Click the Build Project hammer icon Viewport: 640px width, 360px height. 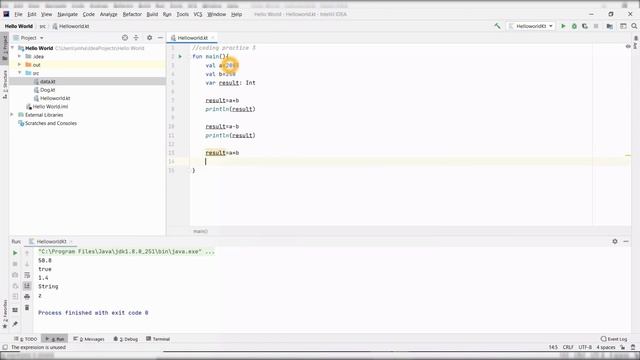[x=497, y=26]
